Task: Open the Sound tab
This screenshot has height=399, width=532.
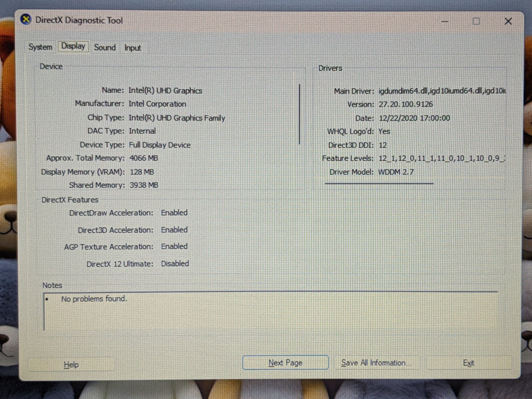Action: point(105,48)
